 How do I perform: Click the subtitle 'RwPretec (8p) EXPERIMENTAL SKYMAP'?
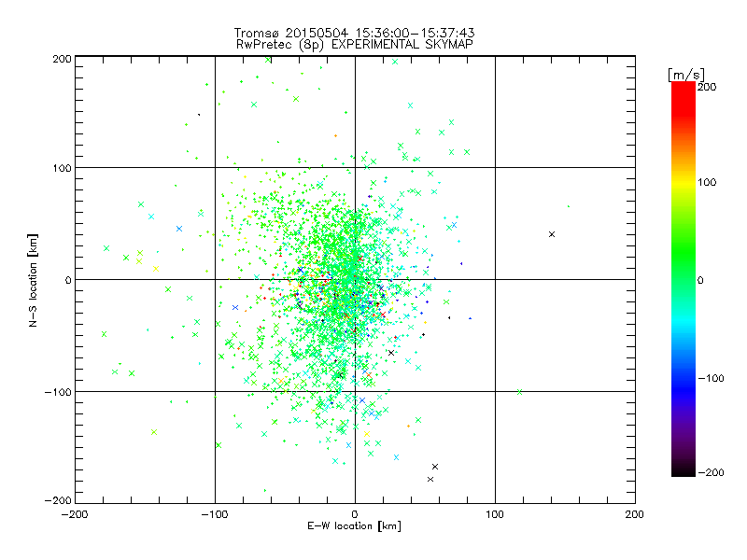[355, 44]
